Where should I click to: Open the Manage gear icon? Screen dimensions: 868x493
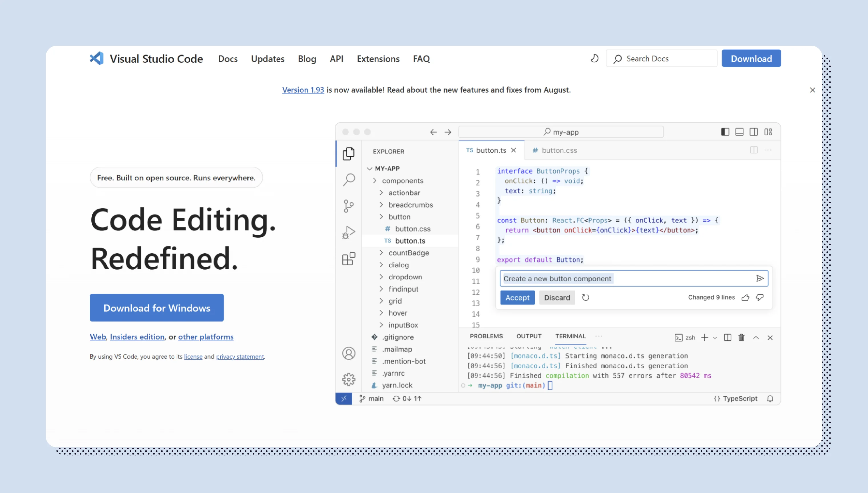click(x=349, y=379)
